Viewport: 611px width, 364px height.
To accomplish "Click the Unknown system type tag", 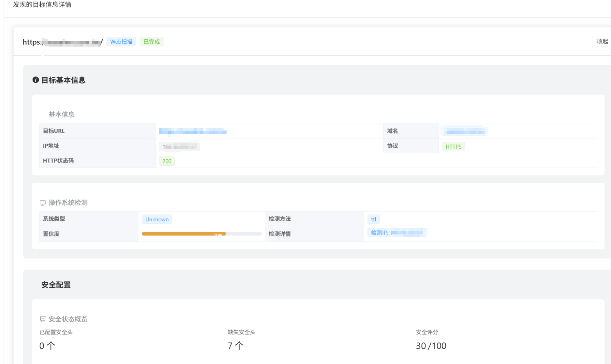I will [157, 219].
